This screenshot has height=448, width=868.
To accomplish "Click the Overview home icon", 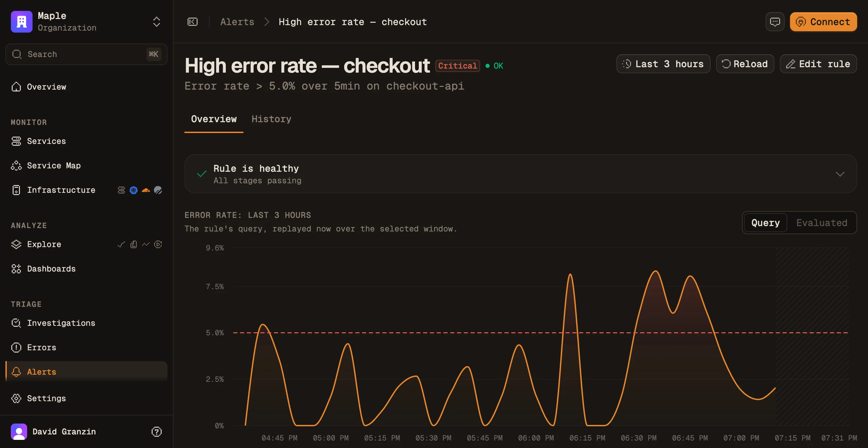I will pyautogui.click(x=16, y=87).
